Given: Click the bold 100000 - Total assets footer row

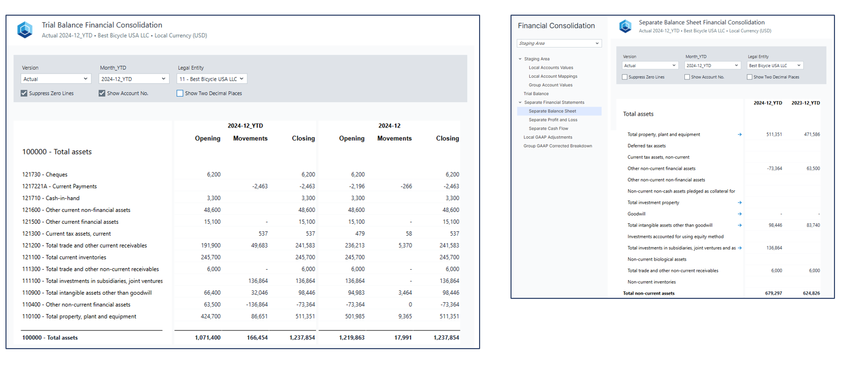Looking at the screenshot, I should pyautogui.click(x=50, y=338).
